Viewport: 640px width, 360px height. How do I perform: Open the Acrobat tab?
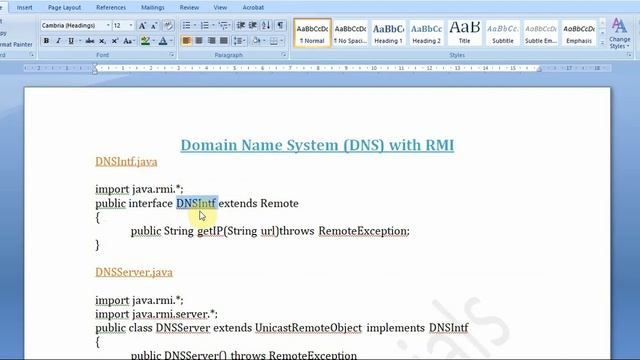pyautogui.click(x=253, y=7)
